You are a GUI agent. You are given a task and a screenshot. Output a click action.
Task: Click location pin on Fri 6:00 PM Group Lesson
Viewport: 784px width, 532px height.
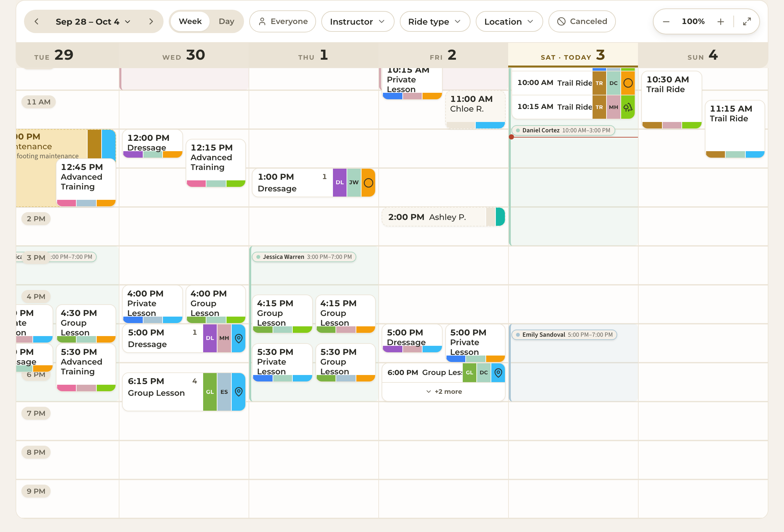point(498,372)
